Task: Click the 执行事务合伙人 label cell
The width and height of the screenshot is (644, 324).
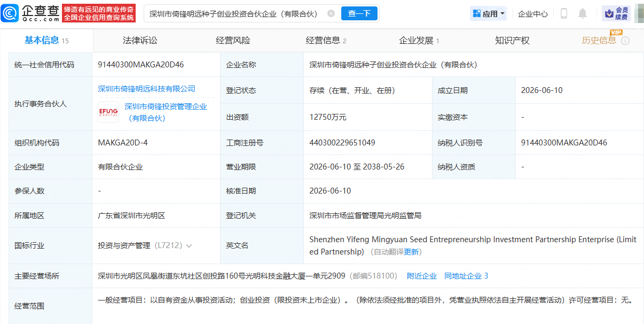Action: click(51, 104)
